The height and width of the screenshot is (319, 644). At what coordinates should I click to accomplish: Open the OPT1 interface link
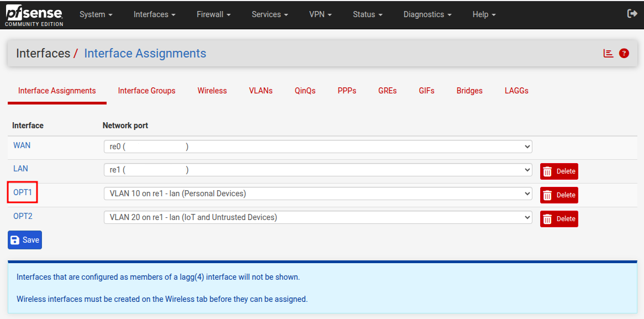click(23, 192)
